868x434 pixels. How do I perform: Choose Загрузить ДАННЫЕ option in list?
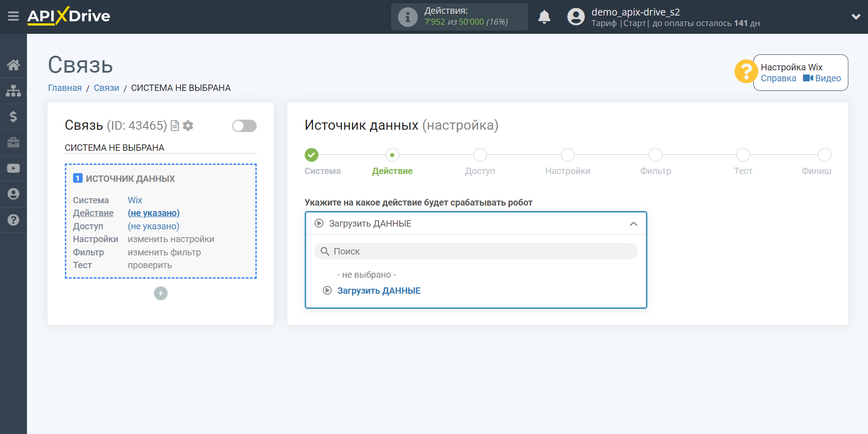(379, 291)
